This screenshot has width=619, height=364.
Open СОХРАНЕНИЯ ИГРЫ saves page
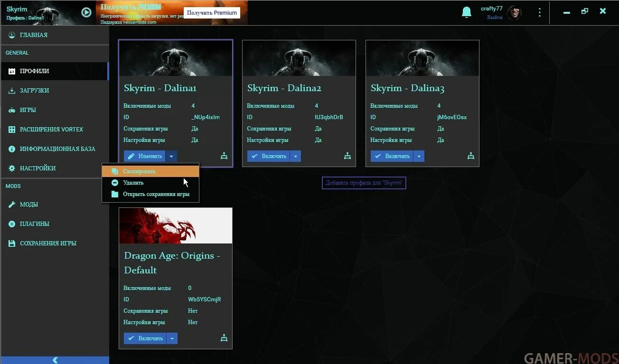[55, 243]
